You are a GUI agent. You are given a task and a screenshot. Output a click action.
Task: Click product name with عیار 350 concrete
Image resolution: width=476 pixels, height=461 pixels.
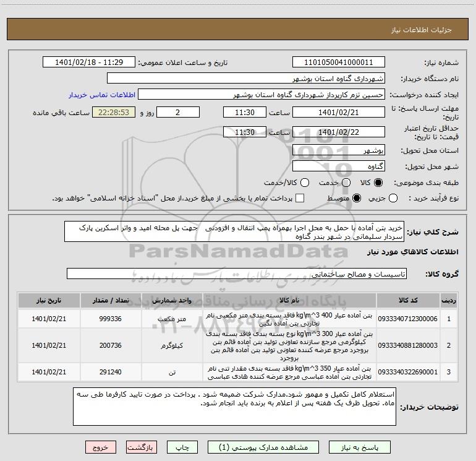coord(289,373)
